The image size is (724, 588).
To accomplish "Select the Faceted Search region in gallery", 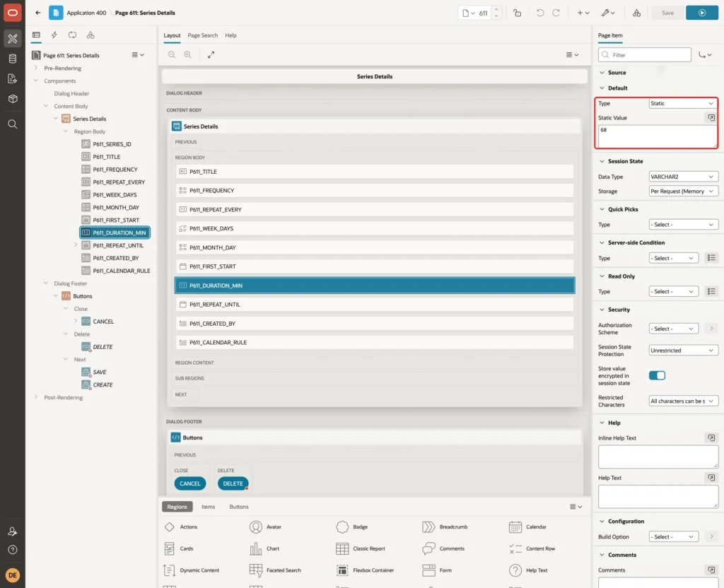I will coord(275,570).
